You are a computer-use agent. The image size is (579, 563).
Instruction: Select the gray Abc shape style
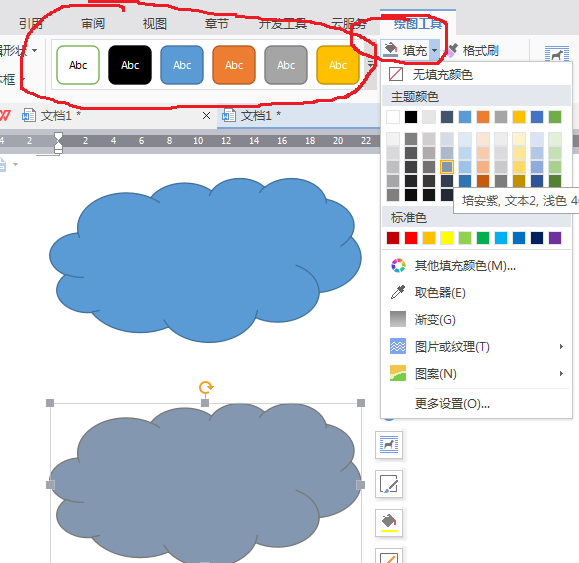click(286, 65)
